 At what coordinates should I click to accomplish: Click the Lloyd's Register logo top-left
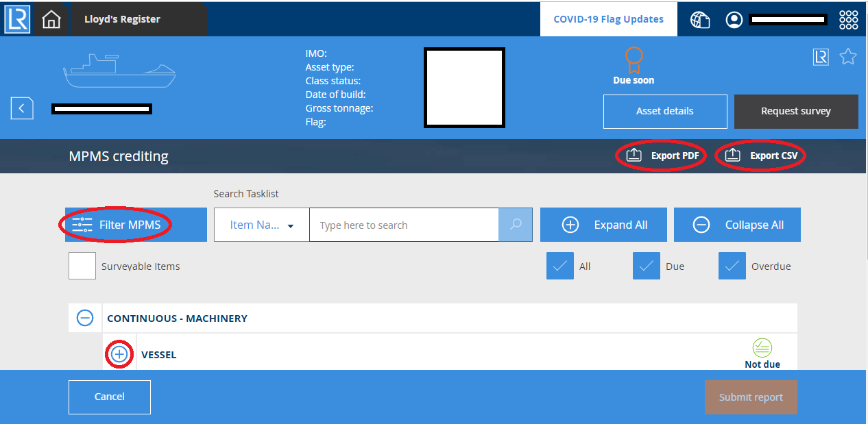16,19
